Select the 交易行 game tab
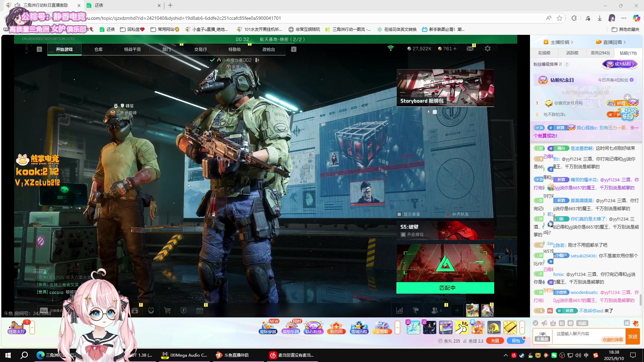The image size is (644, 362). click(200, 49)
